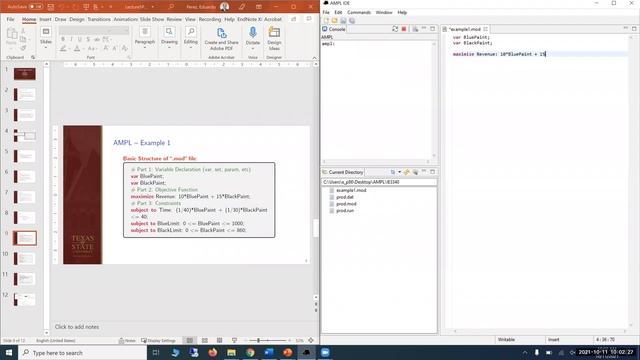Open Design Ideas in the ribbon

pyautogui.click(x=274, y=38)
